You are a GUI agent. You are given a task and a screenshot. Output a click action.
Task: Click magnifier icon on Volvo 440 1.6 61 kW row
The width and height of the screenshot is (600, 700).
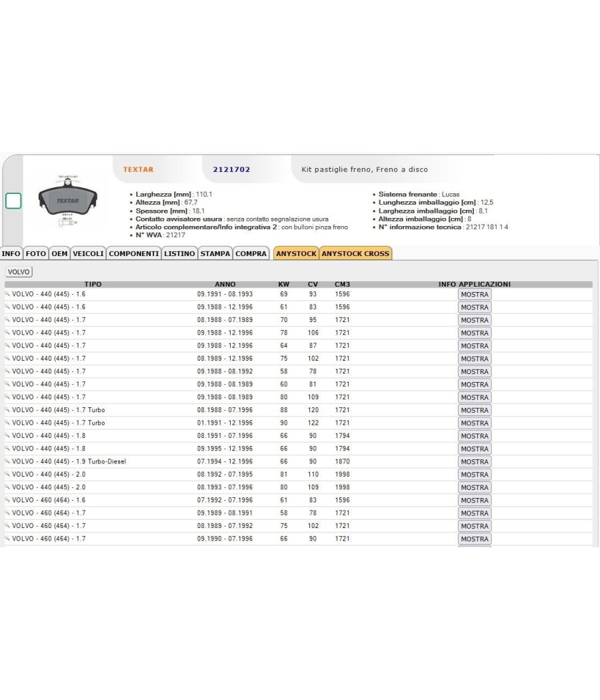pyautogui.click(x=7, y=307)
